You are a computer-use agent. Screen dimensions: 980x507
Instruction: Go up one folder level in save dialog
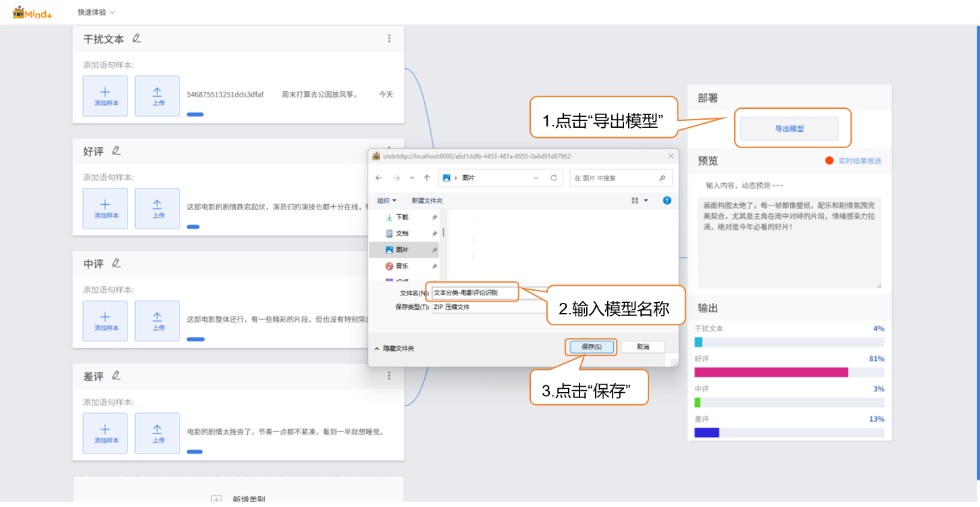(427, 178)
